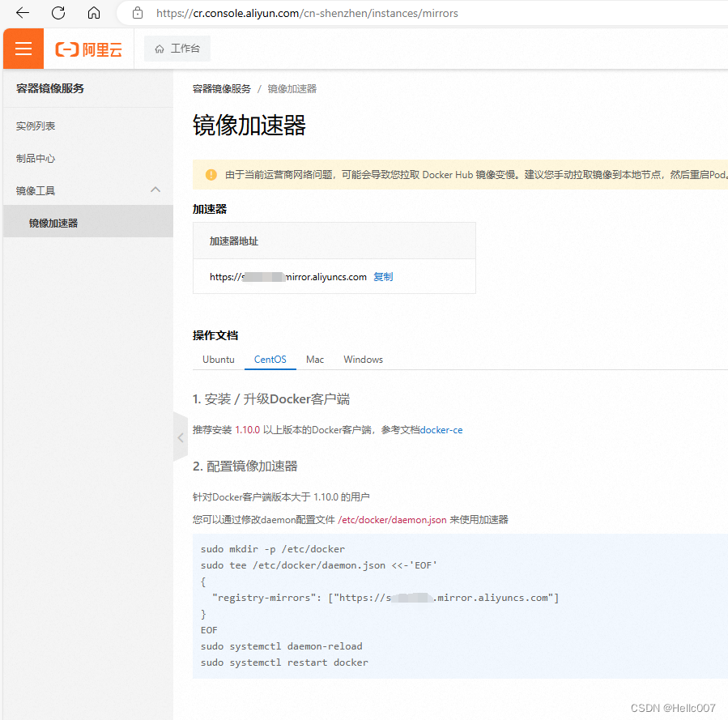Reload the page with the refresh icon
The height and width of the screenshot is (720, 728).
(58, 13)
